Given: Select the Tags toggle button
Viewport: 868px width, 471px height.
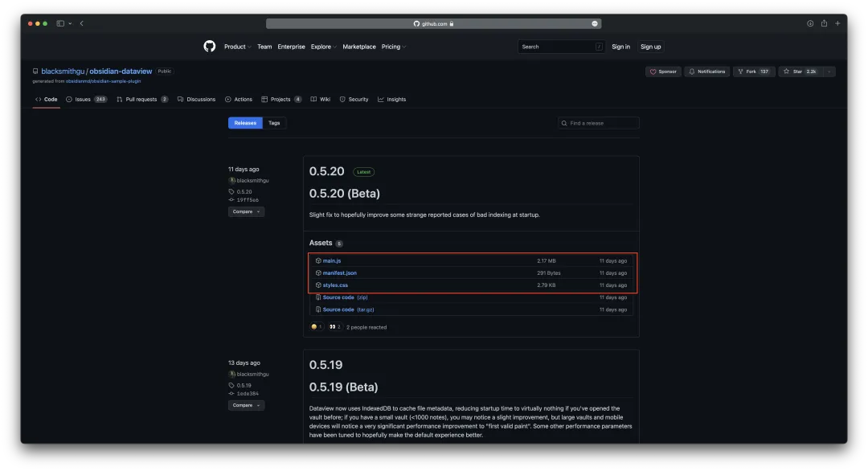Looking at the screenshot, I should pos(274,123).
